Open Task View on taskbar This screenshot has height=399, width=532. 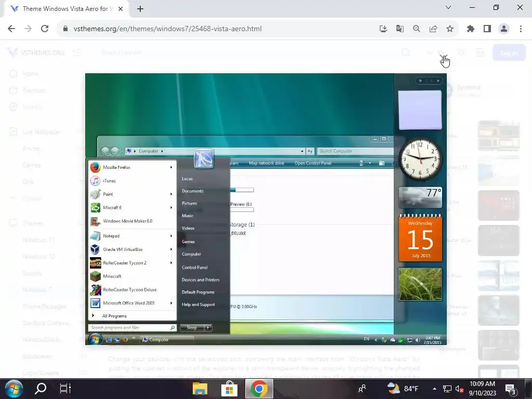click(65, 389)
